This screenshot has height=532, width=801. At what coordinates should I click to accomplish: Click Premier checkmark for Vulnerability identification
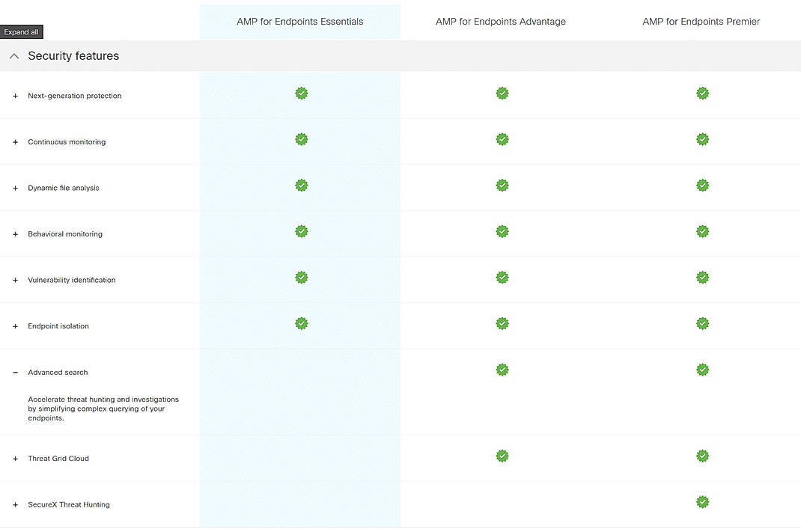point(702,278)
